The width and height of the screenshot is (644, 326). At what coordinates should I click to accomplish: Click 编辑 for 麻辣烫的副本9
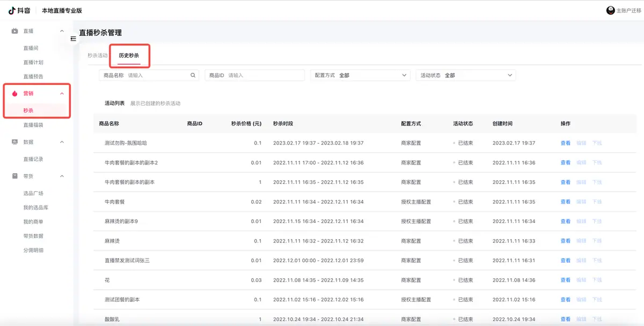(x=581, y=221)
